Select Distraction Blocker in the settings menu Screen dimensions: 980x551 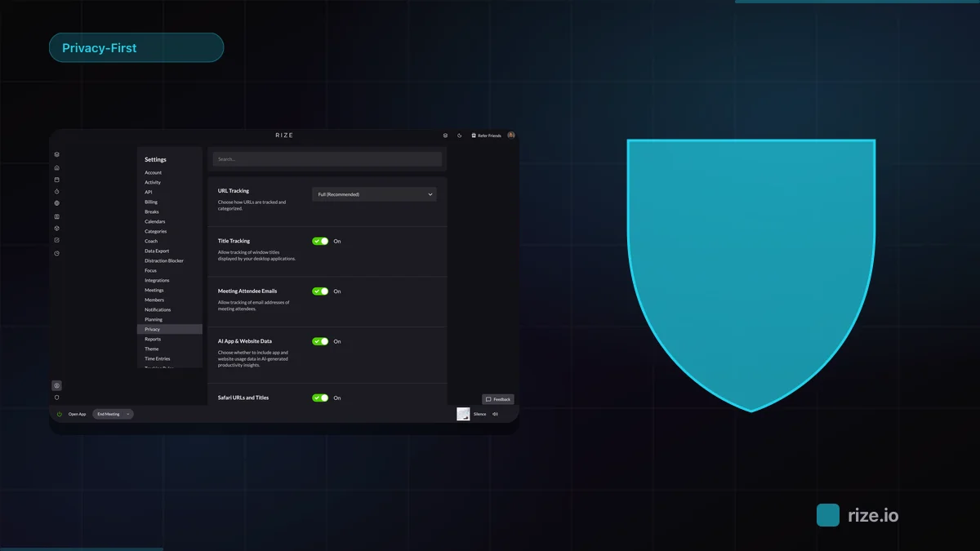click(163, 260)
